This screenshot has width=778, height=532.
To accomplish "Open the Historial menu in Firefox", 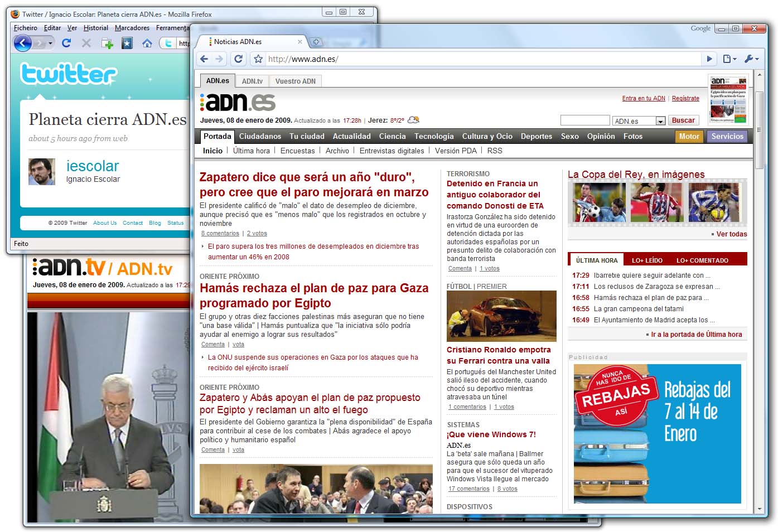I will click(96, 28).
